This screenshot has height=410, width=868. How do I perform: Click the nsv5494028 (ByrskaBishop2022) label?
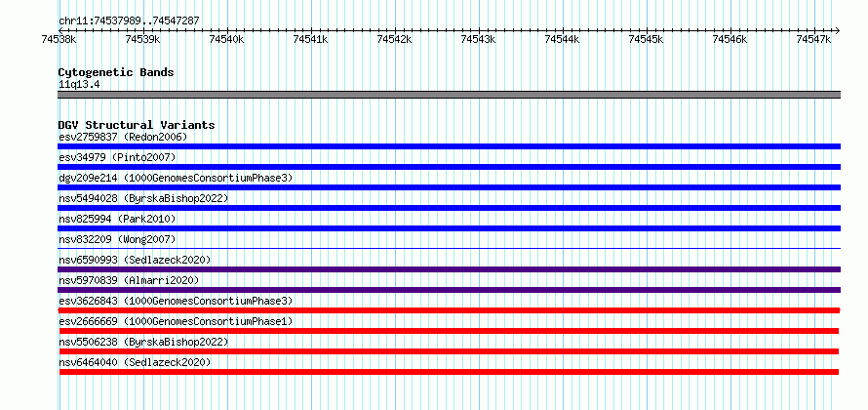pos(143,198)
